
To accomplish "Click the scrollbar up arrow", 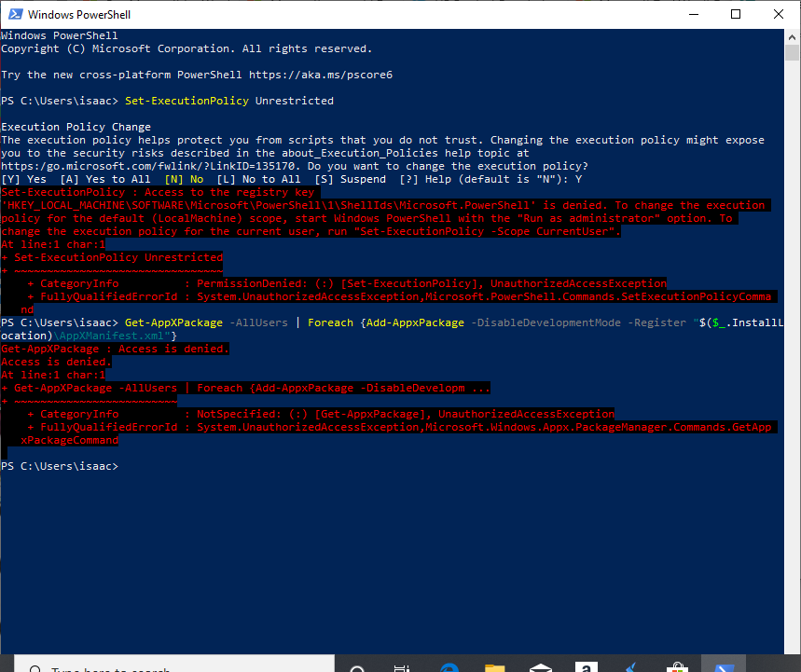I will point(793,36).
